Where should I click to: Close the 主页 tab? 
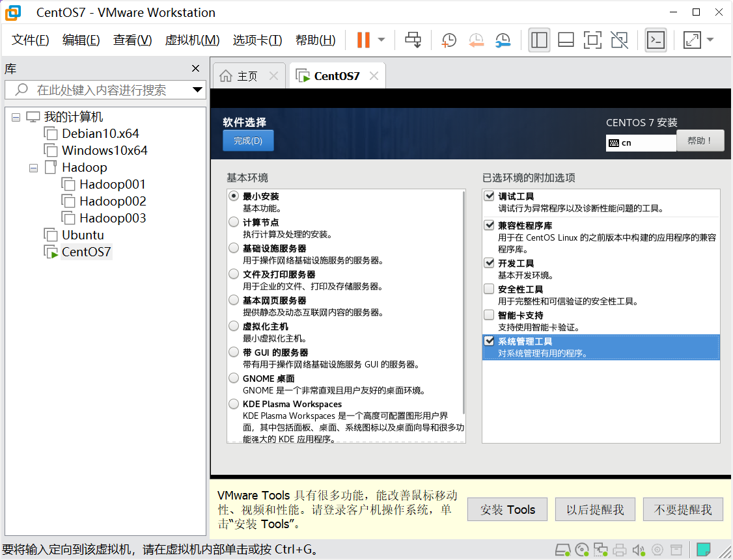tap(274, 75)
